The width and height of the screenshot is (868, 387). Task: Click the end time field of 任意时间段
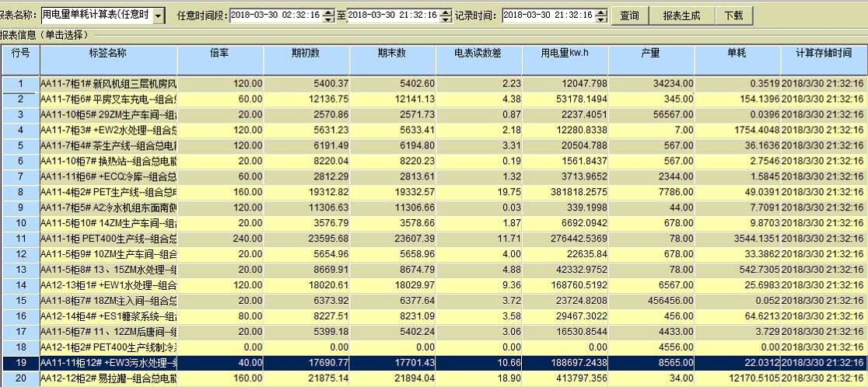click(393, 16)
